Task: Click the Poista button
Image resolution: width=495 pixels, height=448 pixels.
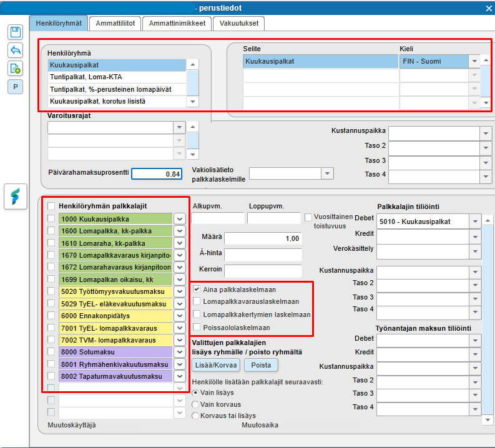Action: click(x=261, y=365)
